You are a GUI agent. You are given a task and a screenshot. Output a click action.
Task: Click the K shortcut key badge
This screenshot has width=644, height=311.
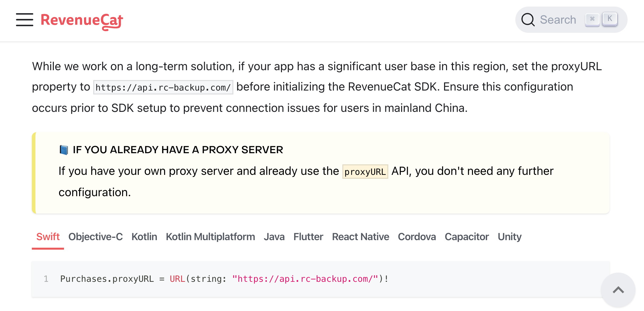[x=610, y=19]
